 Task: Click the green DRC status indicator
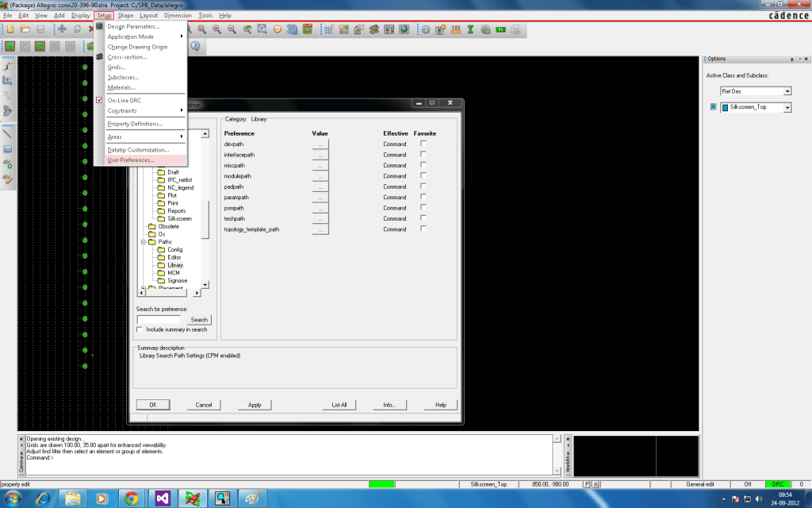(777, 484)
